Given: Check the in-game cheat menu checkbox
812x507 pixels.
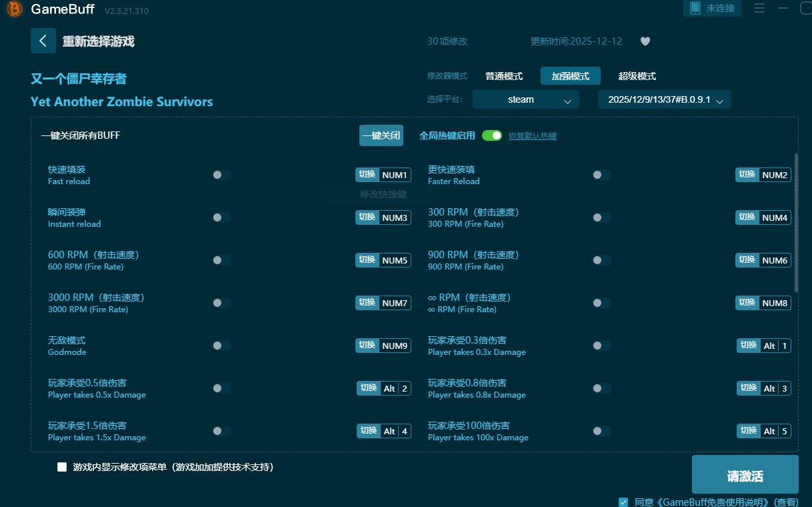Looking at the screenshot, I should (62, 467).
